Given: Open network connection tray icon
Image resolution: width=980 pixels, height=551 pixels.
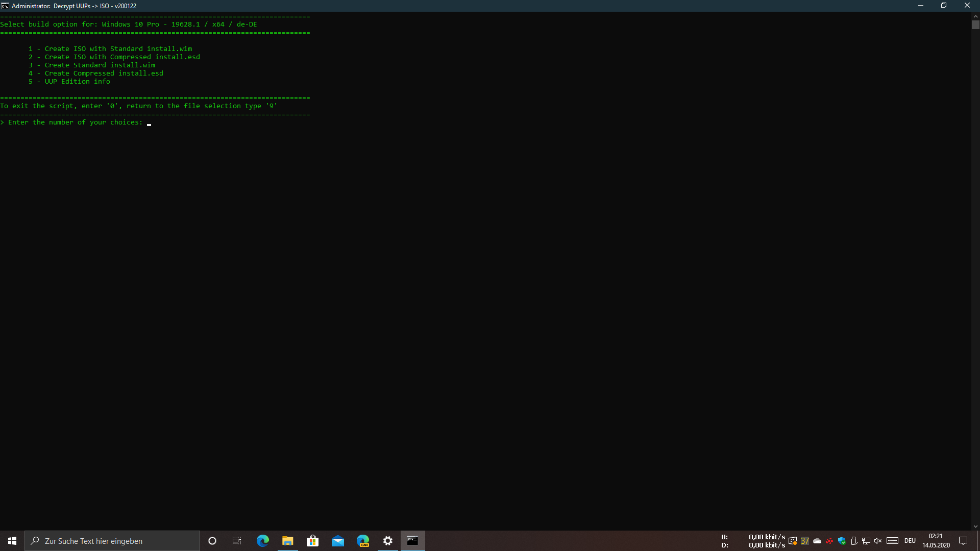Looking at the screenshot, I should pos(866,541).
